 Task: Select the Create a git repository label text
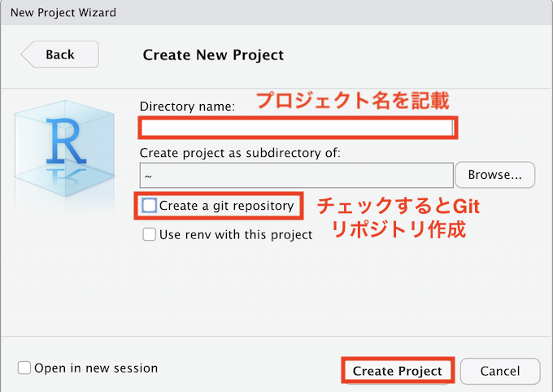(x=226, y=206)
